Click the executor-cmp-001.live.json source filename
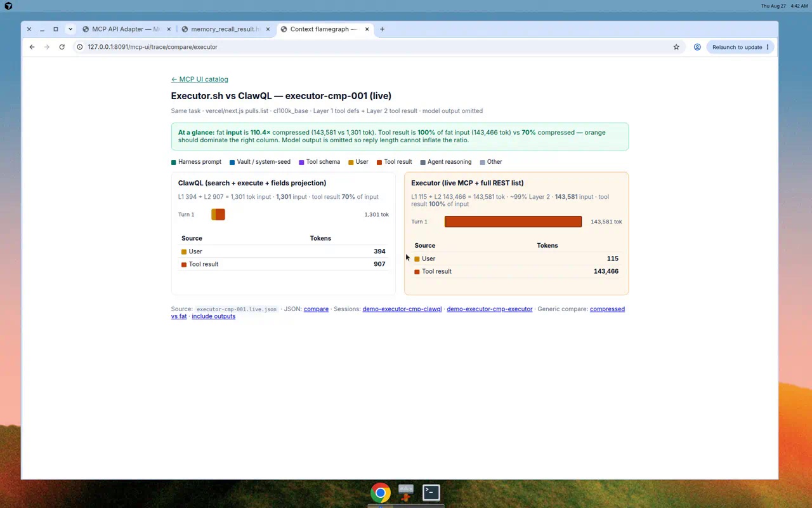812x508 pixels. coord(237,309)
